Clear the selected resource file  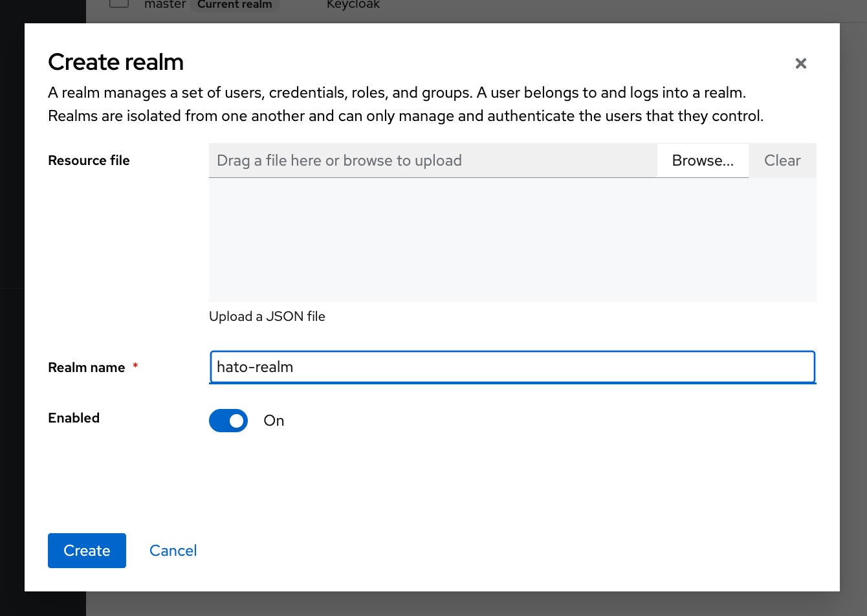coord(782,160)
